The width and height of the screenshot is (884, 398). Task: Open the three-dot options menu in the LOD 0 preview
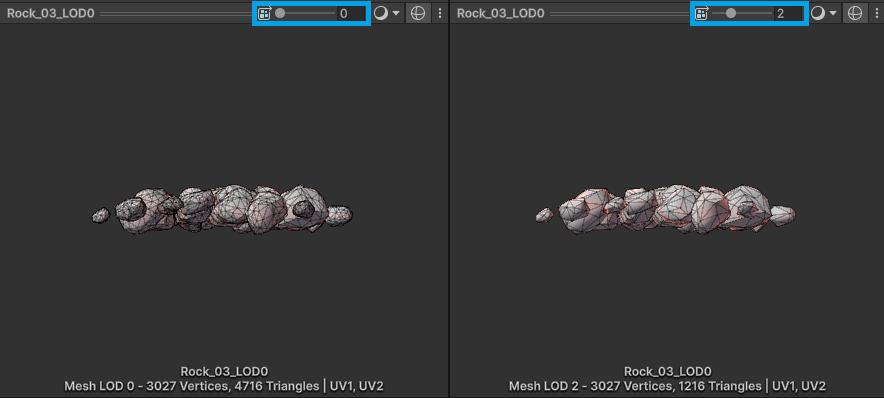[x=440, y=14]
